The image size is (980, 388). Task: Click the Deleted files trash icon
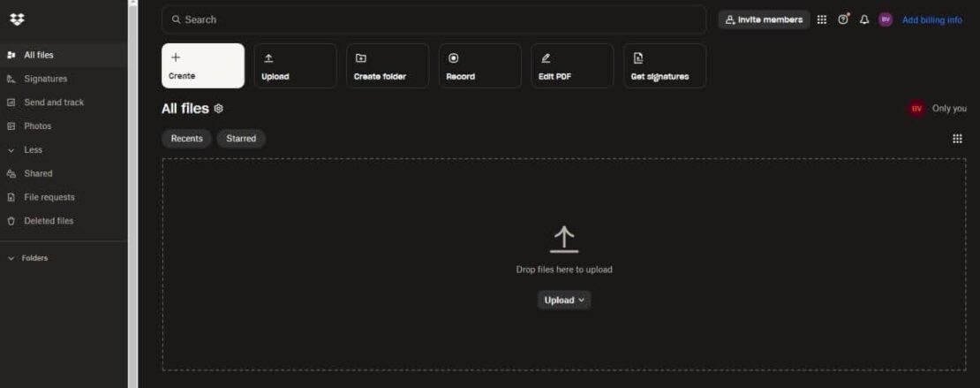(11, 222)
